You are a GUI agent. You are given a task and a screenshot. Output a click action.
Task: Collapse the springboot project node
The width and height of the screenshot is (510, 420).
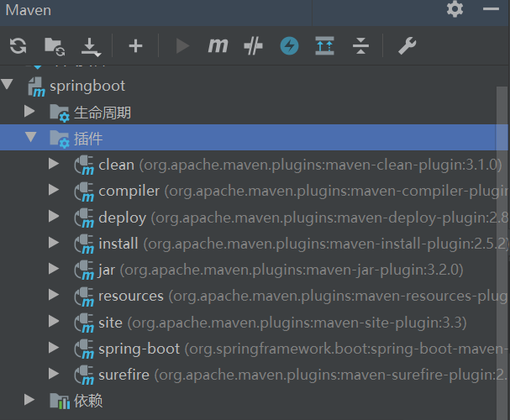[x=8, y=84]
